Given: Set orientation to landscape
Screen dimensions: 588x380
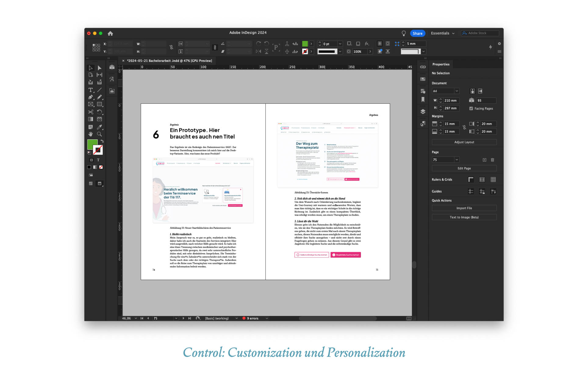Looking at the screenshot, I should coord(480,91).
